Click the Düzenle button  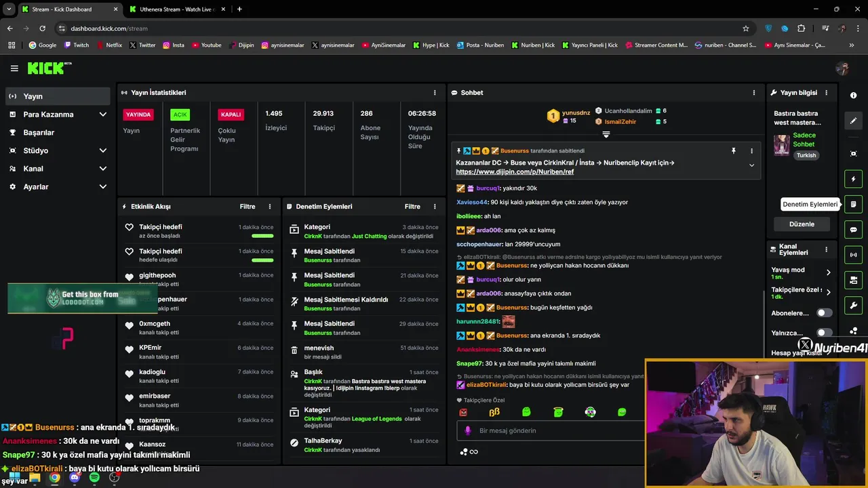pos(802,224)
